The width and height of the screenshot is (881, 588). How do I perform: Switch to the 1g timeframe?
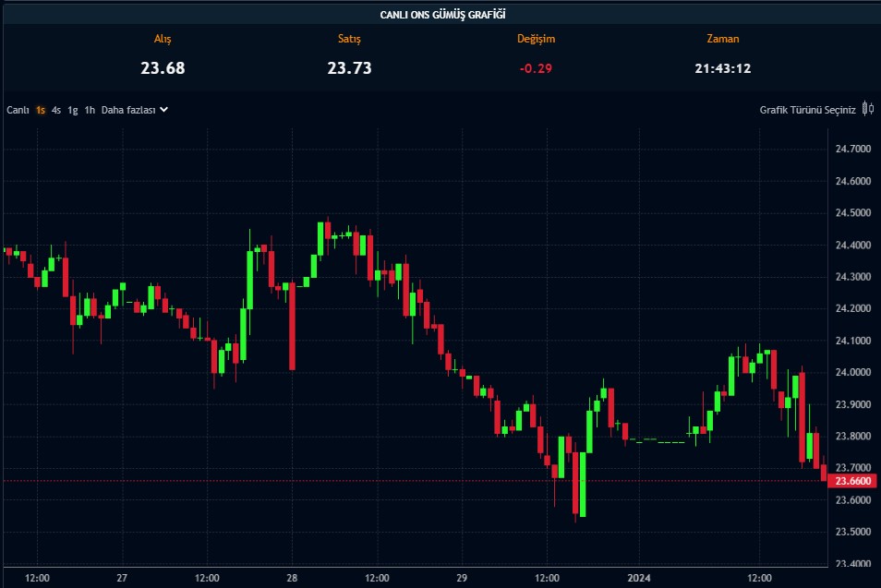pyautogui.click(x=72, y=110)
